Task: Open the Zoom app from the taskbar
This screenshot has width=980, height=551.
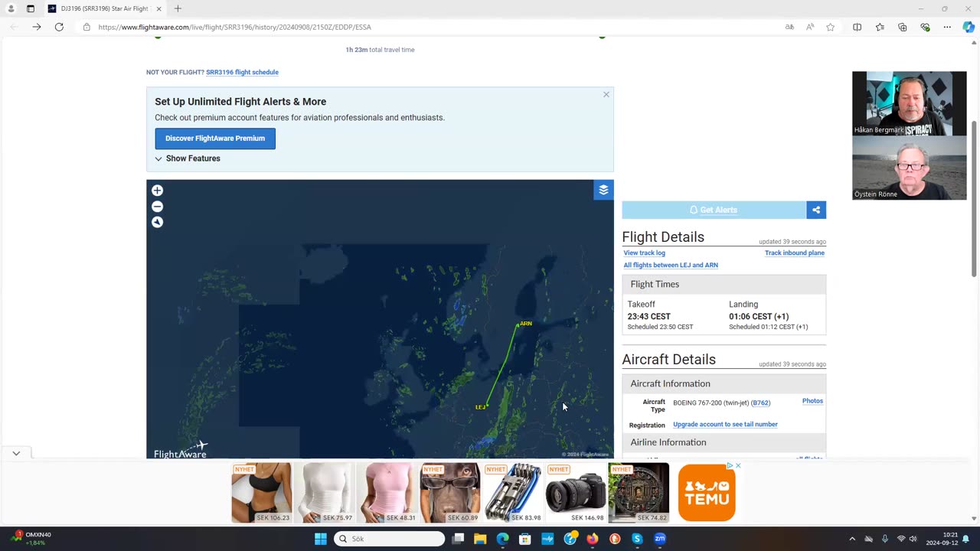Action: coord(660,539)
